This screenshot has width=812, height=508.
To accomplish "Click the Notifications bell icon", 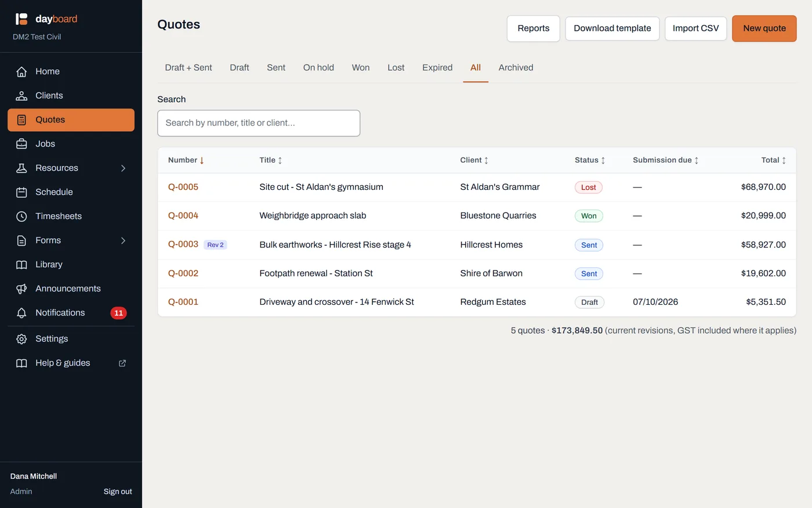I will (x=21, y=313).
